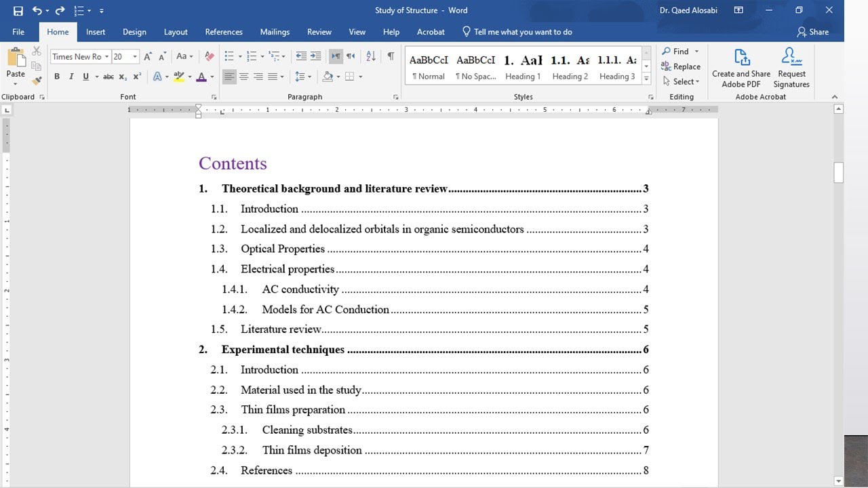The width and height of the screenshot is (868, 488).
Task: Apply the Heading 1 style
Action: tap(523, 66)
